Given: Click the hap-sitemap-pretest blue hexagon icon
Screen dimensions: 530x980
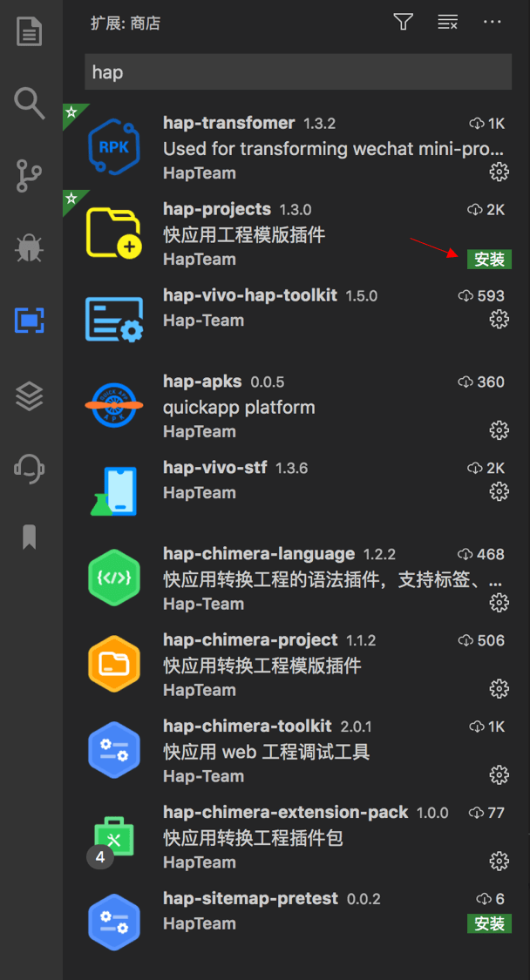Looking at the screenshot, I should tap(114, 923).
